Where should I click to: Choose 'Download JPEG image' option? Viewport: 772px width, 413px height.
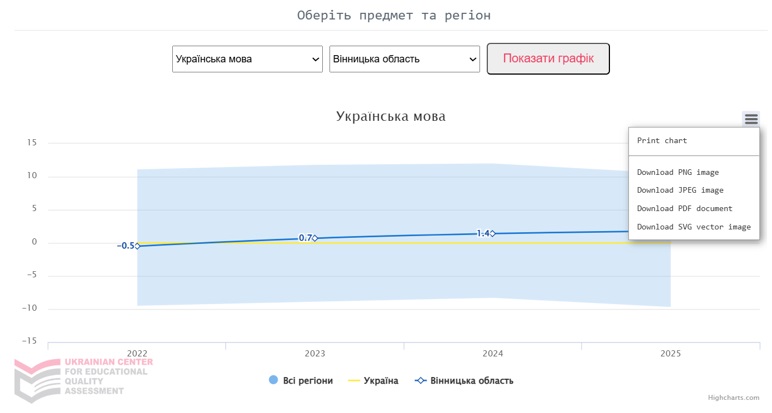click(680, 190)
